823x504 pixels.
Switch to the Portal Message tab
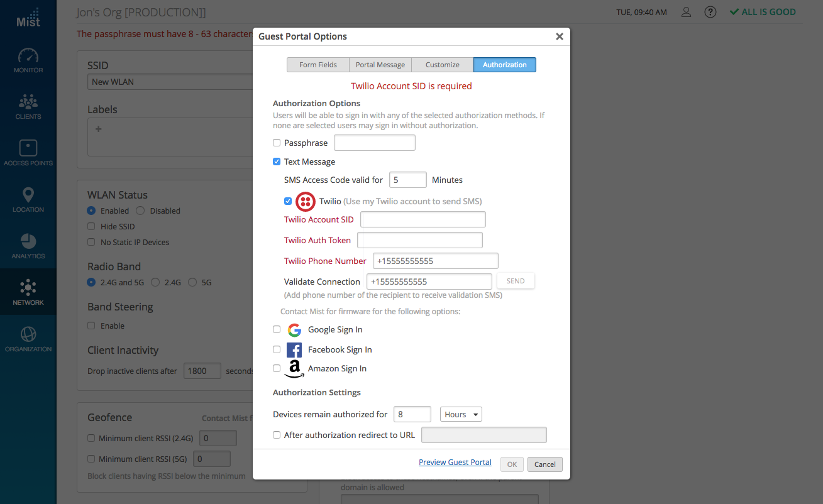380,65
